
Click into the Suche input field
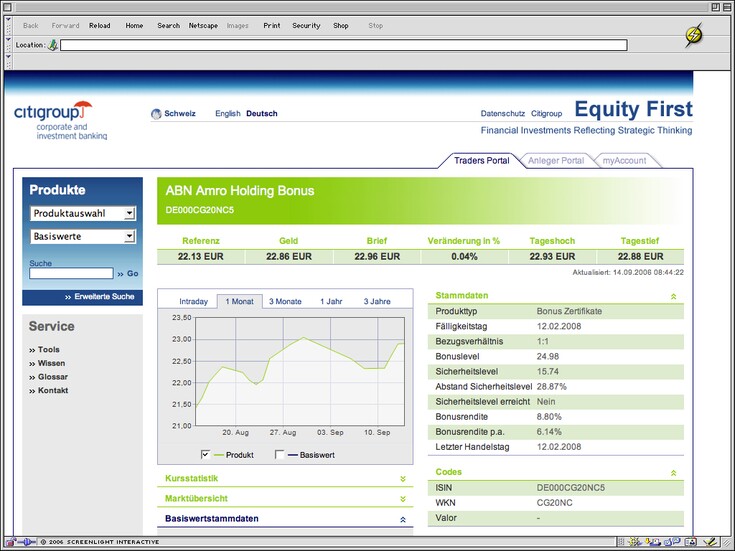tap(71, 273)
